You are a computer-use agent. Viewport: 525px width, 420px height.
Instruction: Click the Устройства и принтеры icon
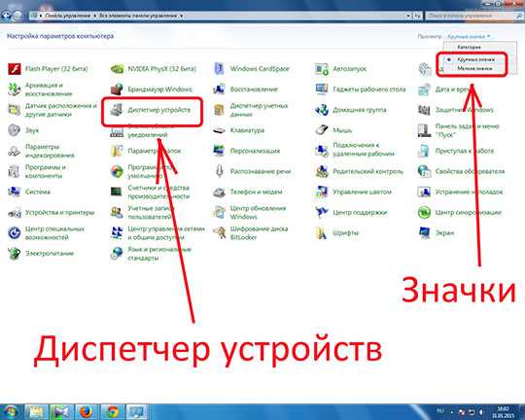(15, 213)
